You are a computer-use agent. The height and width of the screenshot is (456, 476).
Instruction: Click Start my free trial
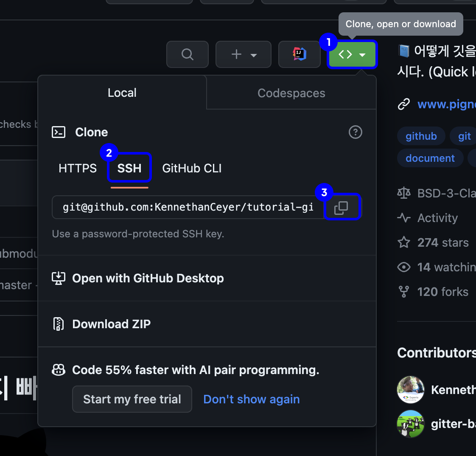click(x=132, y=399)
